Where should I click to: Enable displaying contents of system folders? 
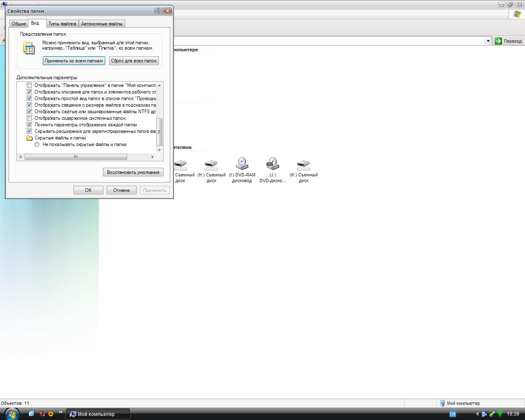(x=29, y=118)
